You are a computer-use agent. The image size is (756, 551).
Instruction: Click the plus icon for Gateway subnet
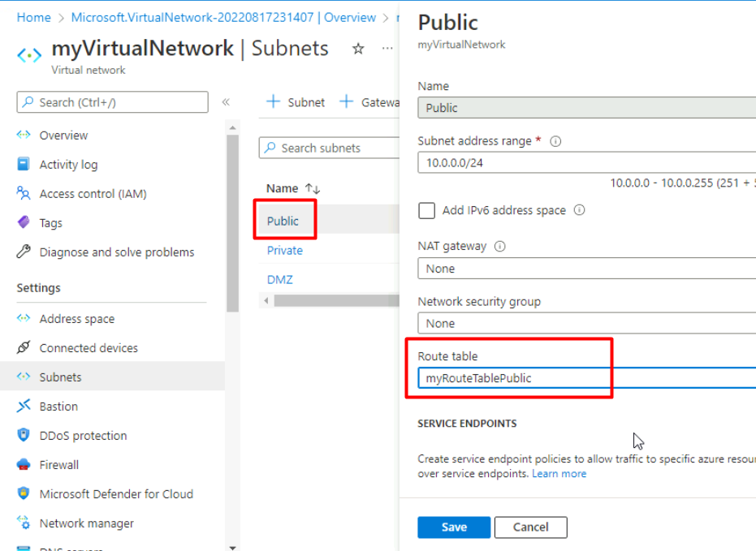(346, 101)
